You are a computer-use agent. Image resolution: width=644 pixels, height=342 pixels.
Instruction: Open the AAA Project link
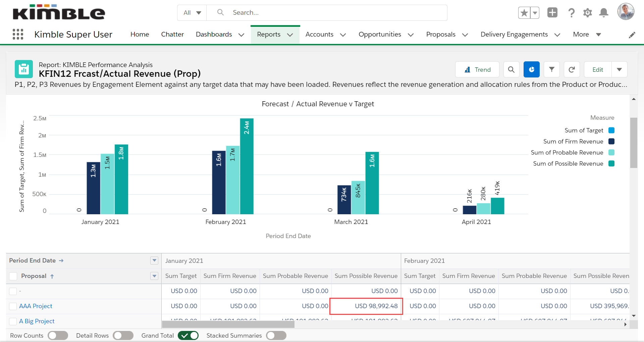36,306
